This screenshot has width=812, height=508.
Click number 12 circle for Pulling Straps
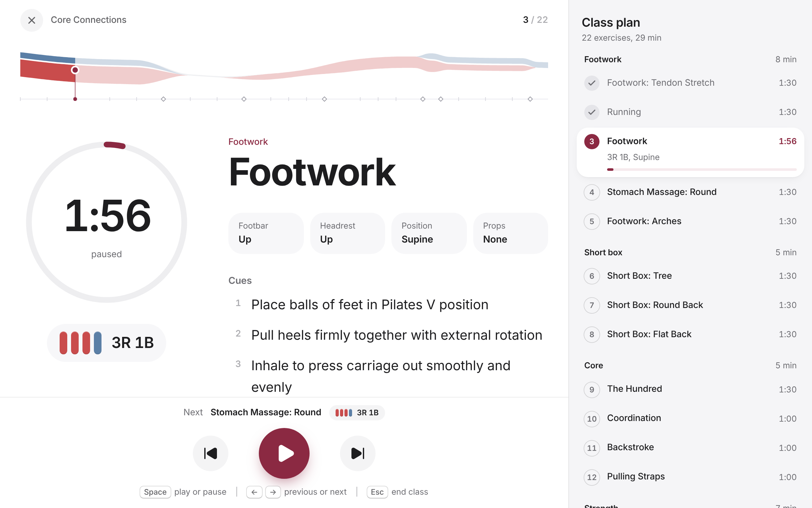point(592,477)
